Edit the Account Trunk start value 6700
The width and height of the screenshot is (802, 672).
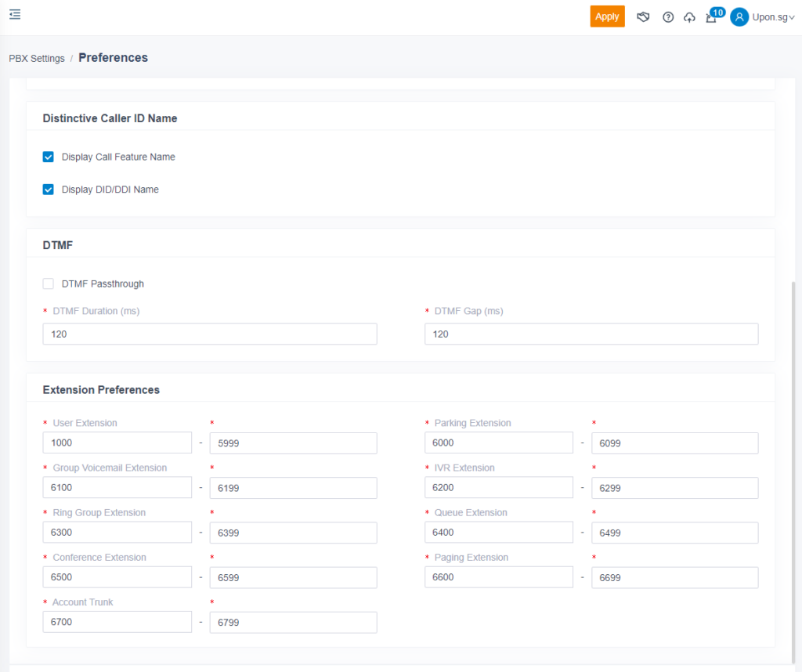pyautogui.click(x=117, y=621)
